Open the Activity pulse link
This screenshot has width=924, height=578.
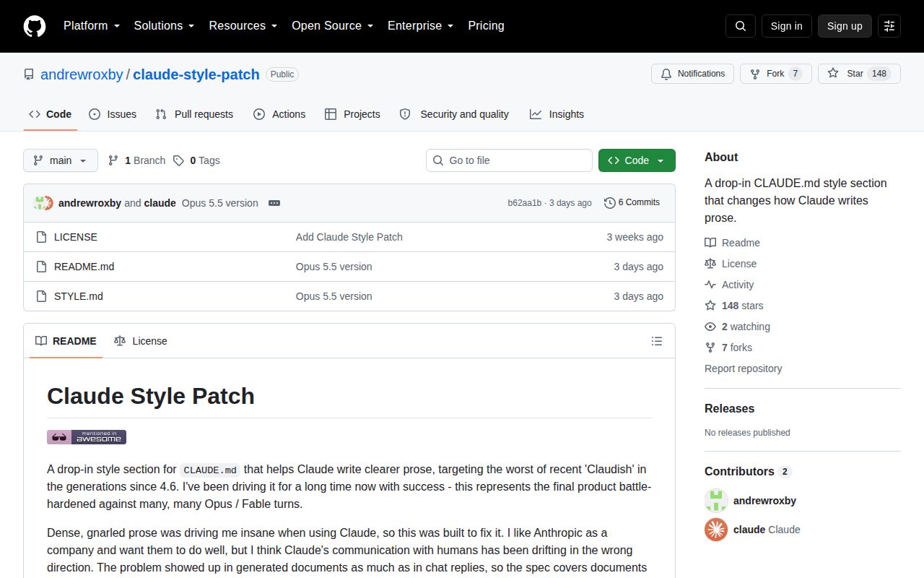[730, 285]
